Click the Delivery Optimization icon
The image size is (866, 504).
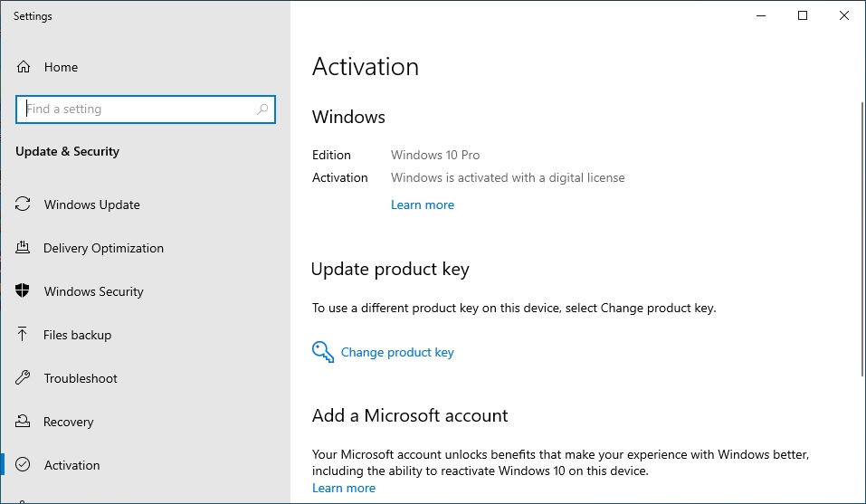coord(24,248)
